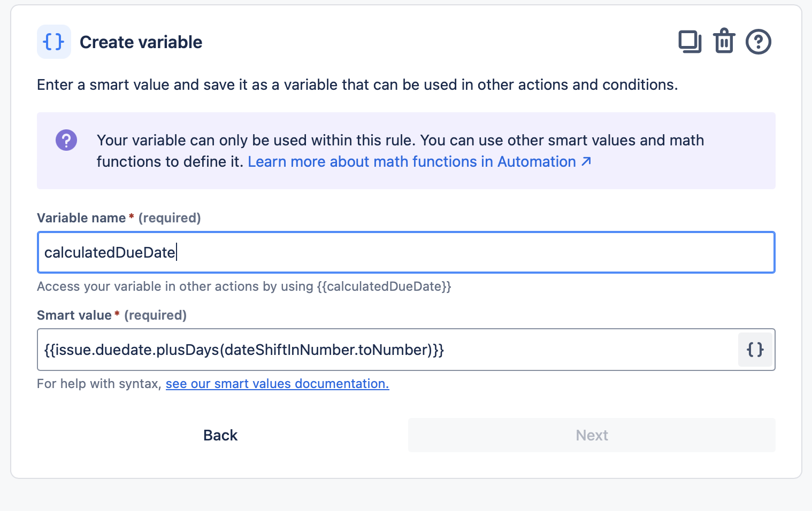Click the Create variable heading

click(141, 42)
